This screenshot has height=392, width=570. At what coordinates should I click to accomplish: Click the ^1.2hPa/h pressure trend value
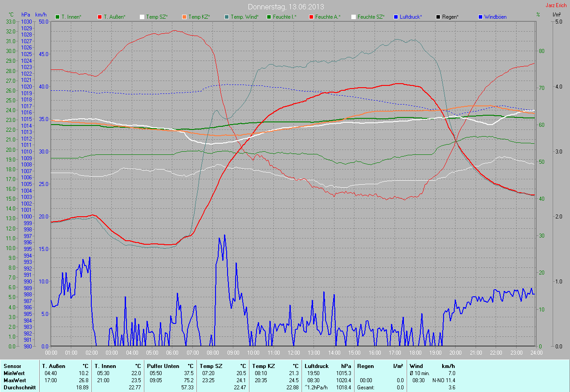316,388
